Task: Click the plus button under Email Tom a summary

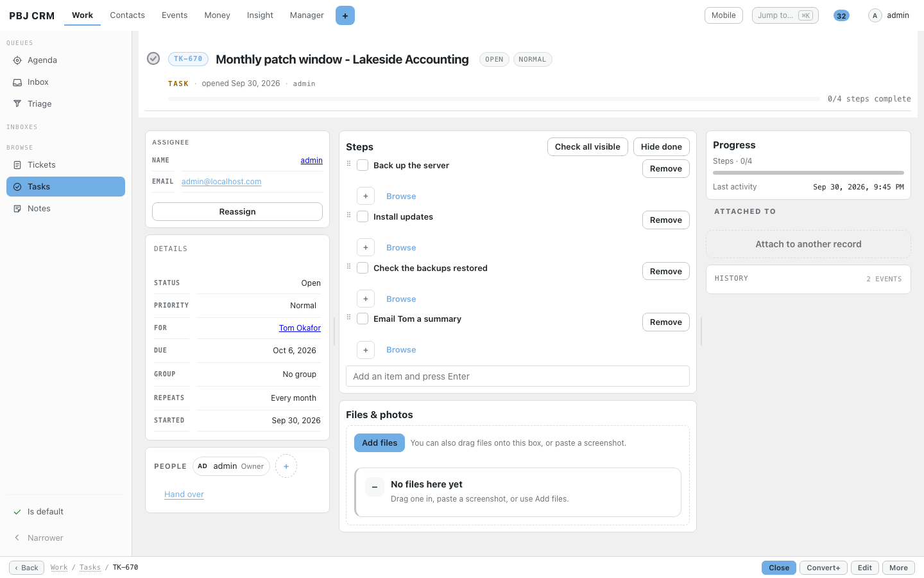Action: (366, 349)
